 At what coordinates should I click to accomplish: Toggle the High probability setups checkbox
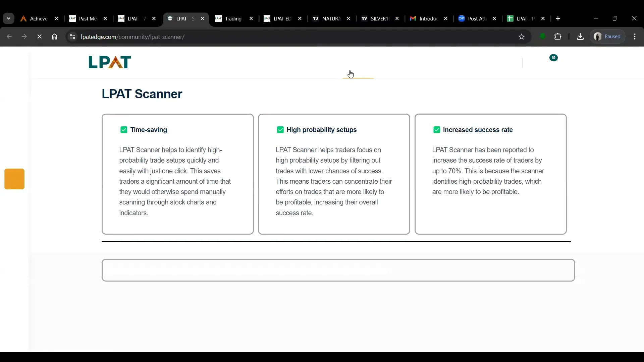click(x=281, y=130)
